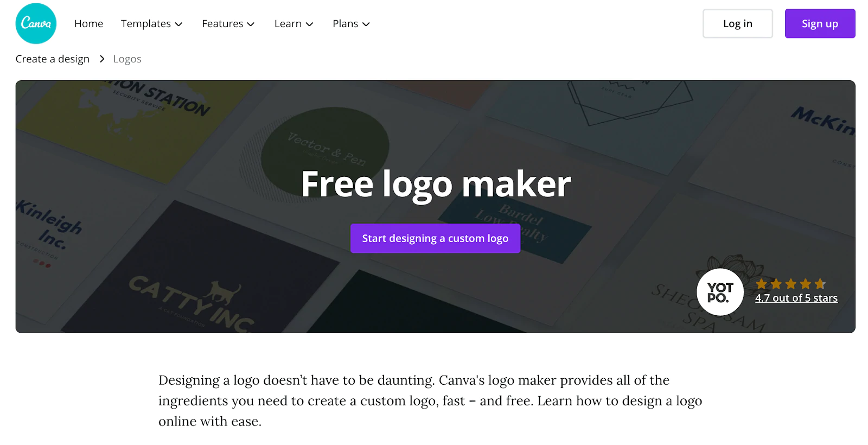The height and width of the screenshot is (445, 868).
Task: Expand the Templates dropdown menu
Action: click(x=152, y=24)
